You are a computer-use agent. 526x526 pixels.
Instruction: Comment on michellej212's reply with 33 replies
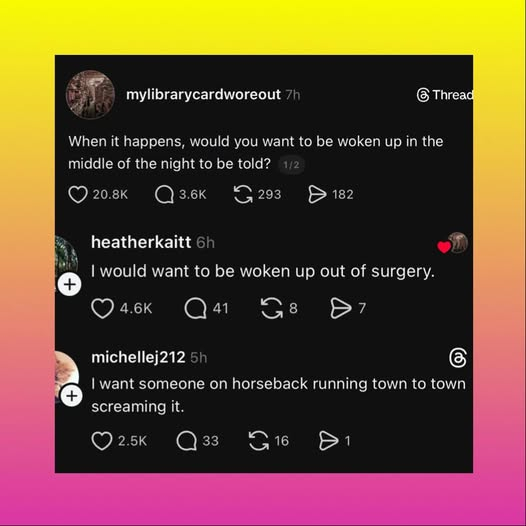(187, 441)
